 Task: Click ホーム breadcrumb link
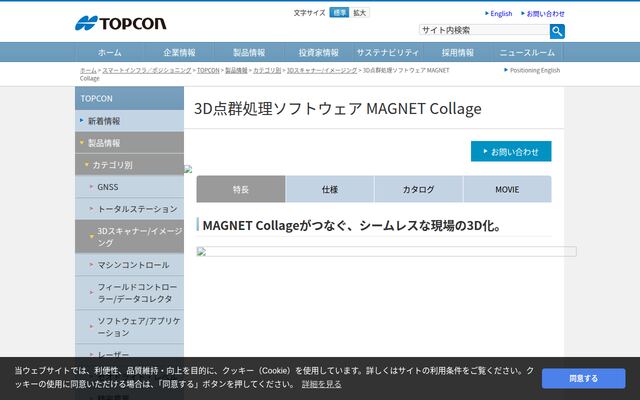pos(88,70)
